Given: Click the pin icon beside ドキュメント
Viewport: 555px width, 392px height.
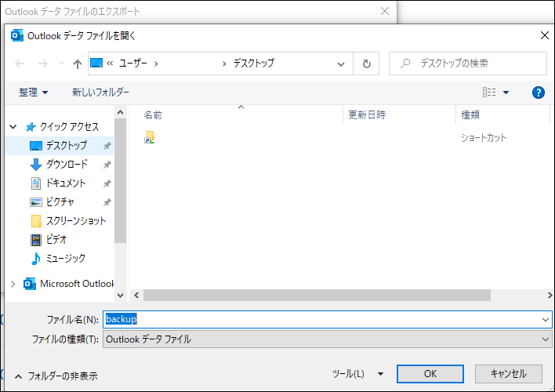Looking at the screenshot, I should pyautogui.click(x=107, y=183).
